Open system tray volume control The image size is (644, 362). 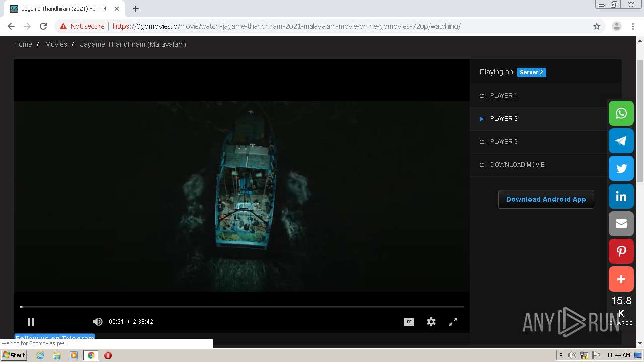(x=572, y=355)
